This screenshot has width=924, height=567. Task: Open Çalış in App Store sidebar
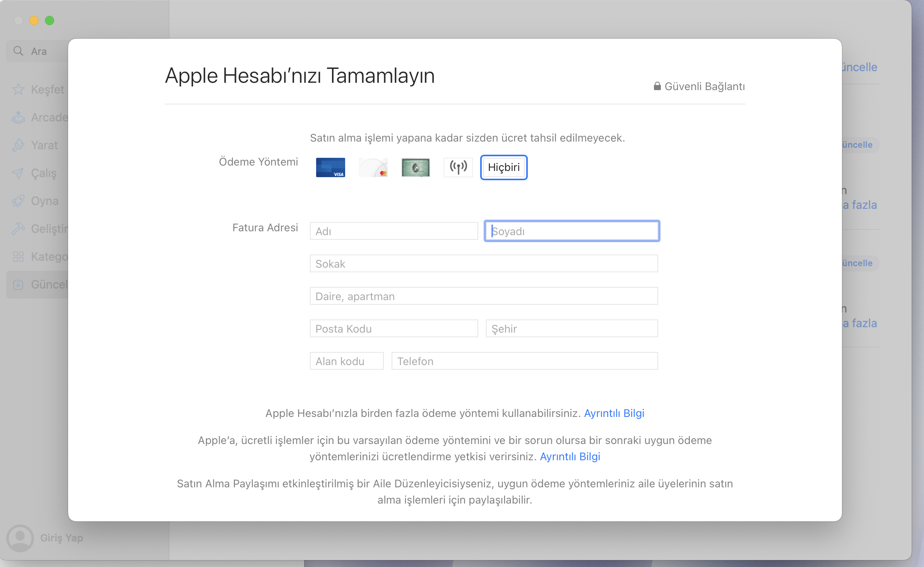(38, 173)
